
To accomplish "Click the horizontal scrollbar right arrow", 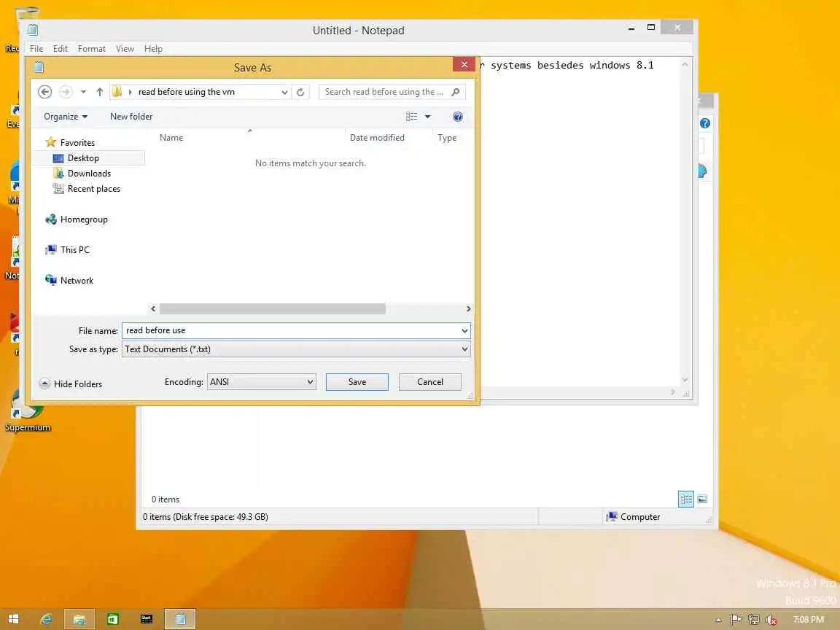I will [x=468, y=309].
